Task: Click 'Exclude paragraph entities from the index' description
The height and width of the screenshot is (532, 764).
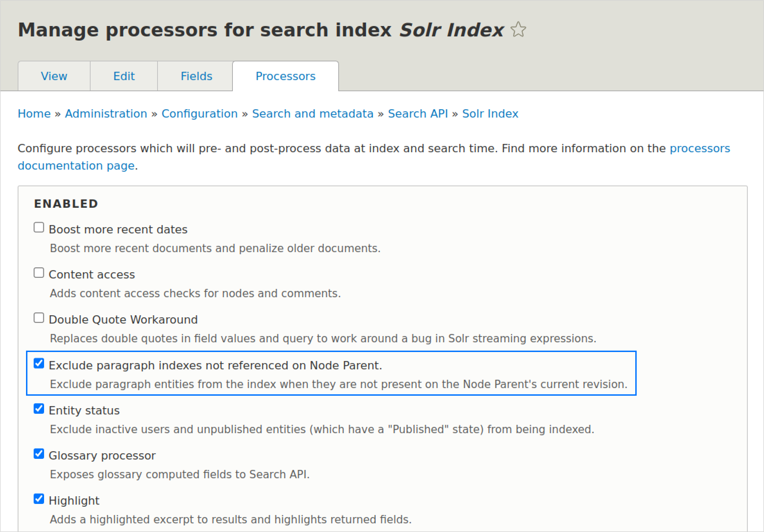Action: click(339, 384)
